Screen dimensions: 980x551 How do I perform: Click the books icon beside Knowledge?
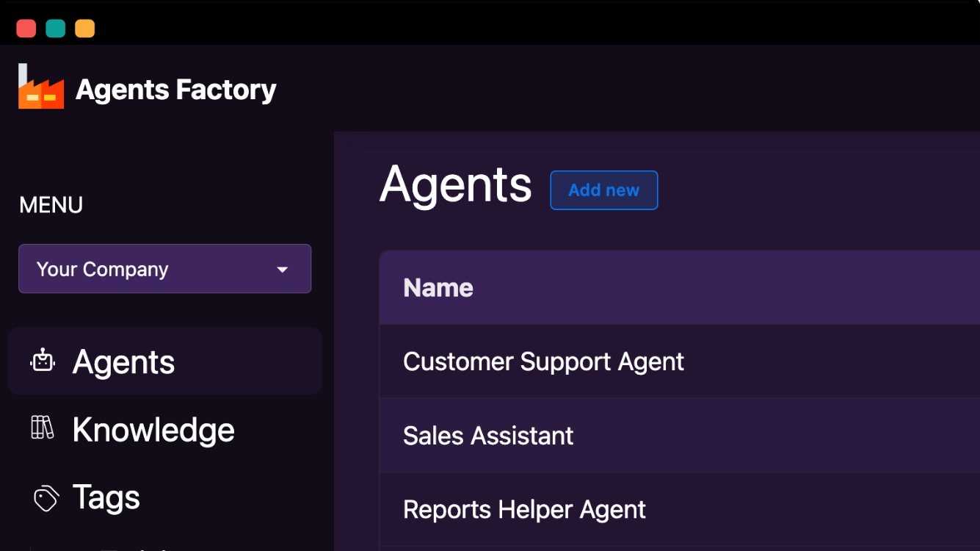tap(43, 428)
